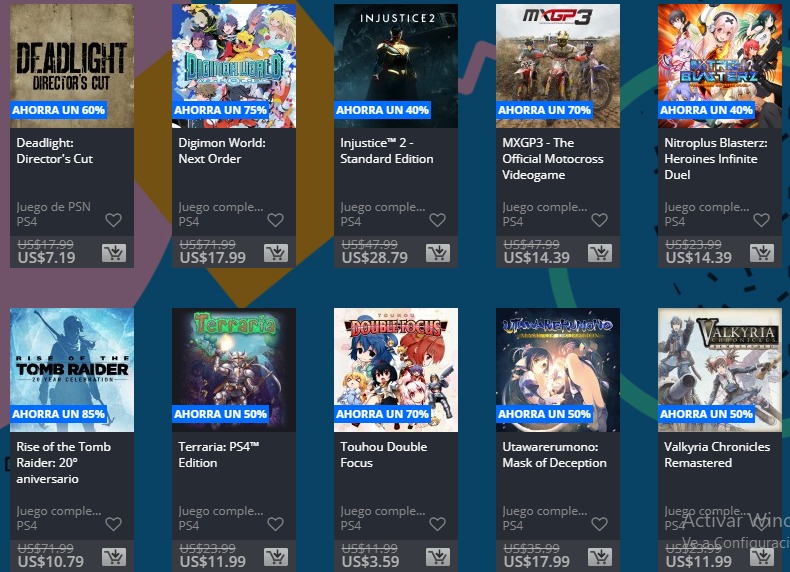790x572 pixels.
Task: Open the Nitroplus Blasterz cover art thumbnail
Action: 720,66
